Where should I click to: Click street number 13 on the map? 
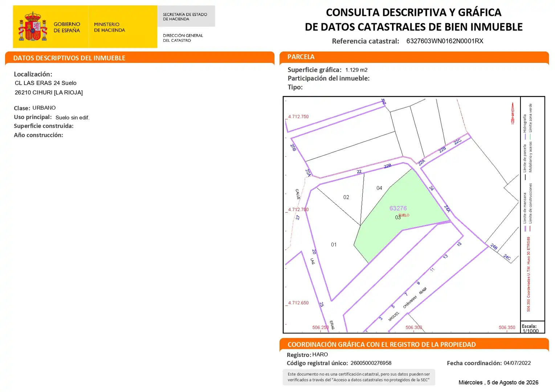tap(445, 256)
